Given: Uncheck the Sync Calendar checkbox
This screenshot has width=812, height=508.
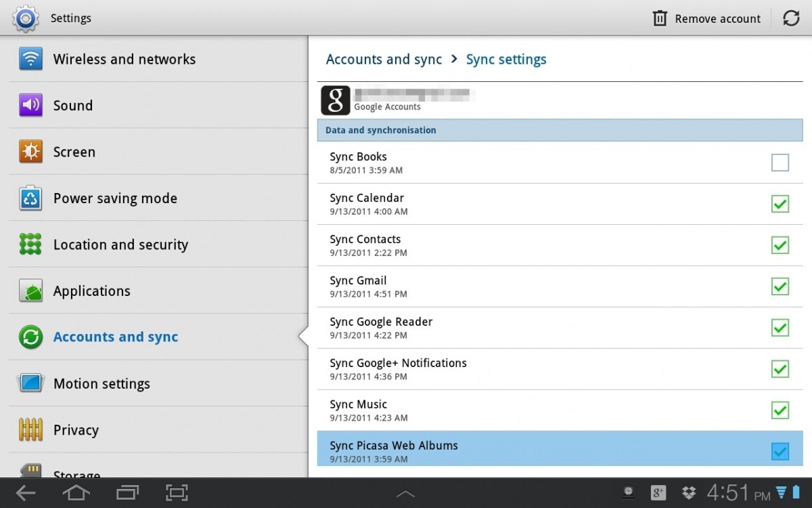Looking at the screenshot, I should click(x=780, y=204).
